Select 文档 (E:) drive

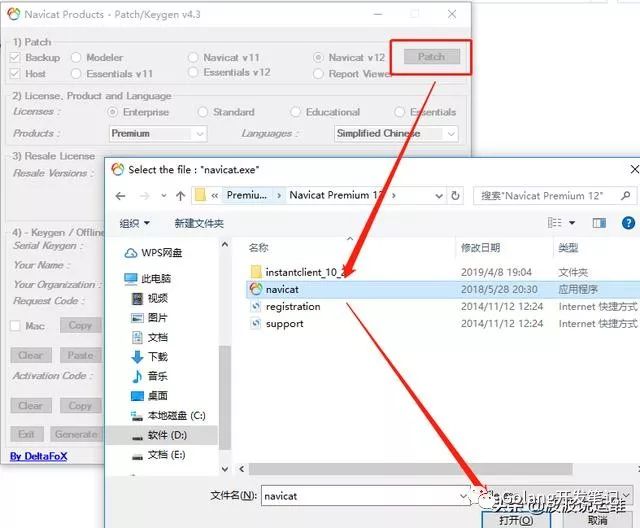pos(158,455)
